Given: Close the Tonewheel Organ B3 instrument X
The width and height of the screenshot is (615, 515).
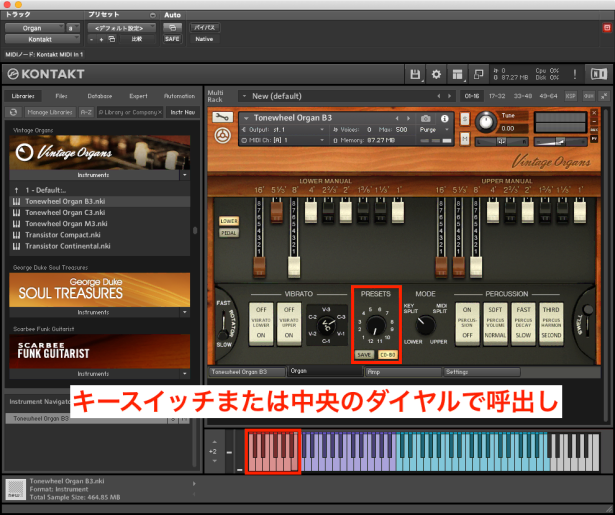Looking at the screenshot, I should pyautogui.click(x=594, y=113).
